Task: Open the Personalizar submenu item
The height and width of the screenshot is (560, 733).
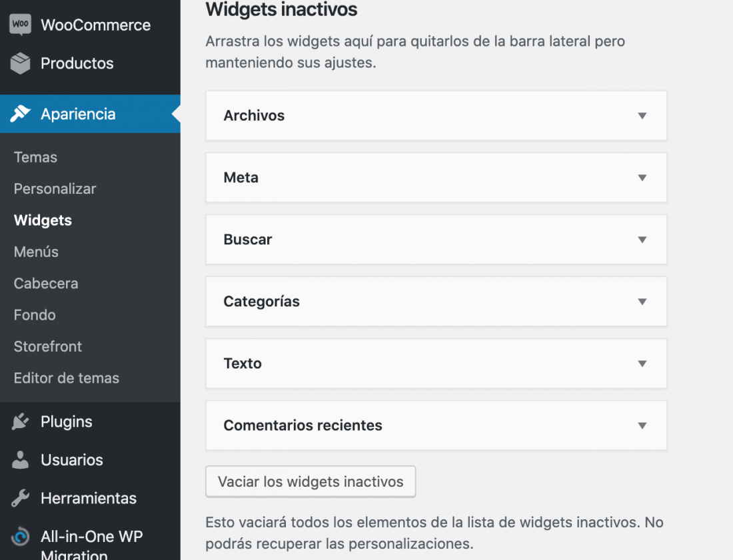Action: click(55, 188)
